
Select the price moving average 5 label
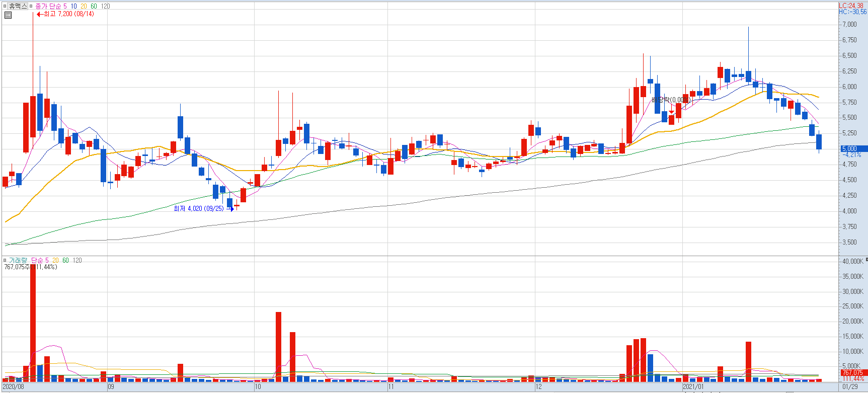65,6
